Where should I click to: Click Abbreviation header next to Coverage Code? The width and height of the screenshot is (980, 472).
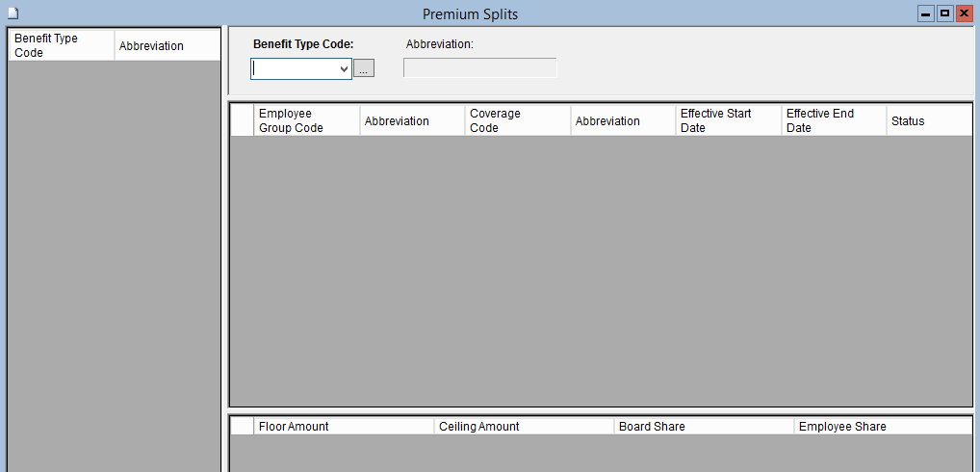tap(623, 120)
